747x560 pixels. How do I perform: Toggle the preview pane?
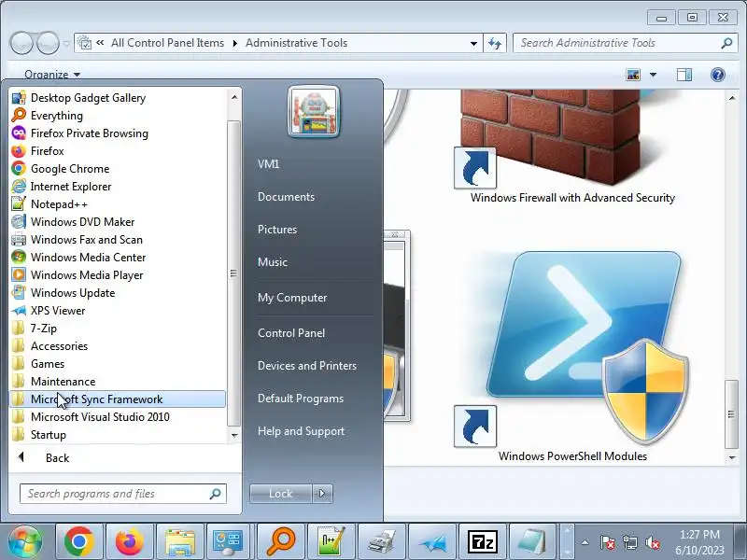684,75
